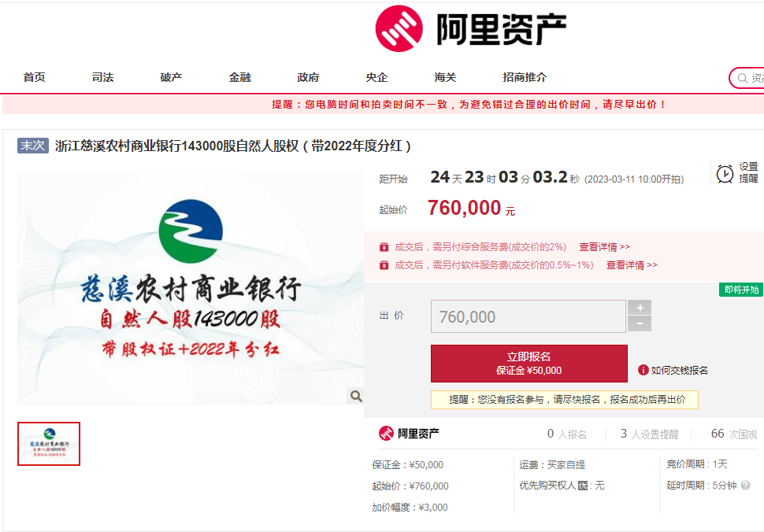Click the 保证金：¥50,000 detail text
The image size is (764, 532).
coord(408,465)
